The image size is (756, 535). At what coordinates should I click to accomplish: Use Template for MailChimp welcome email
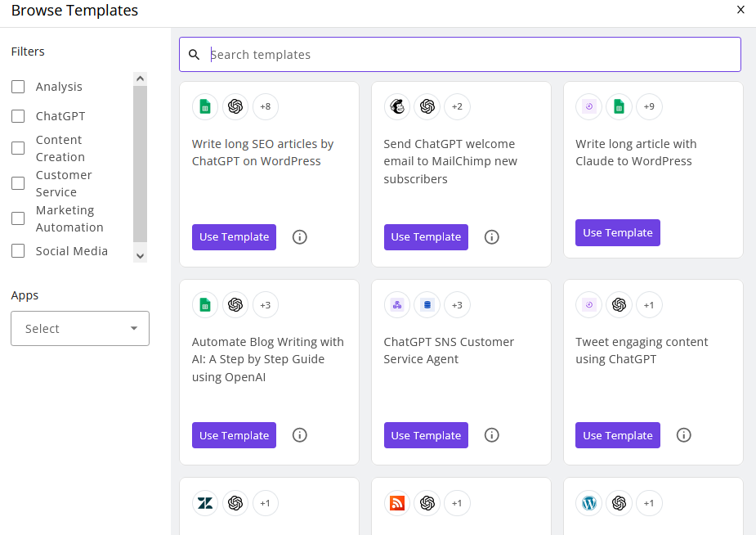pos(426,237)
